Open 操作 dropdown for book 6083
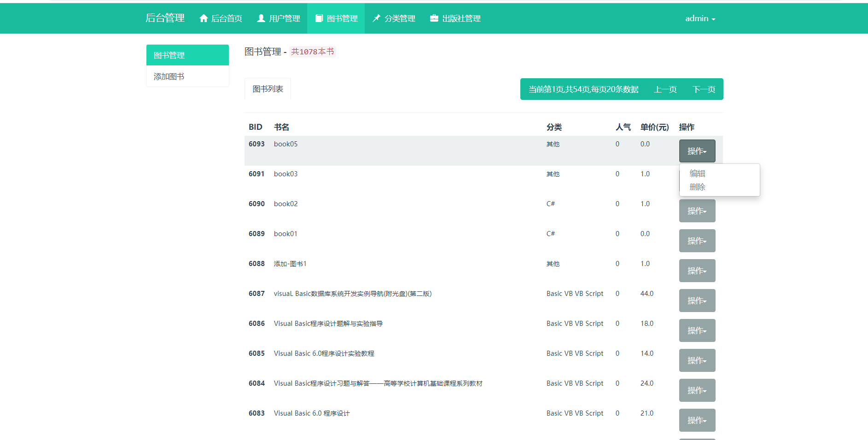The height and width of the screenshot is (440, 868). point(697,420)
